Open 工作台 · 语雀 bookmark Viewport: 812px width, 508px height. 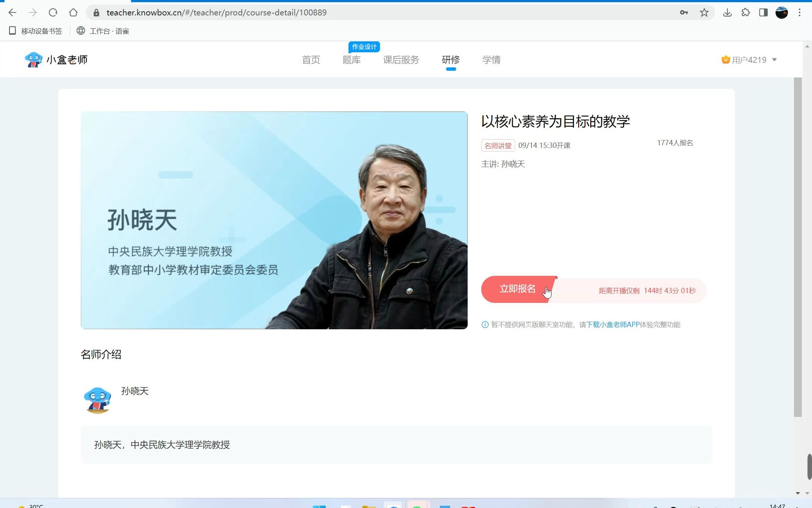click(103, 31)
